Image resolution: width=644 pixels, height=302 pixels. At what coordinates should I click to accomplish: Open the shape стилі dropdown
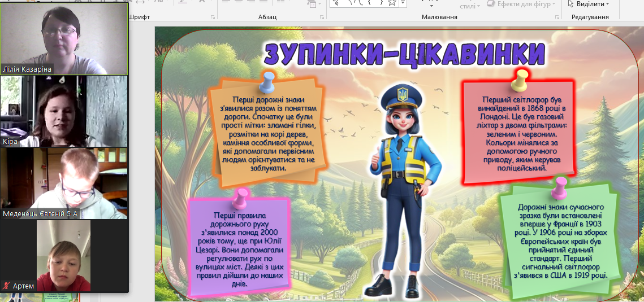point(469,6)
